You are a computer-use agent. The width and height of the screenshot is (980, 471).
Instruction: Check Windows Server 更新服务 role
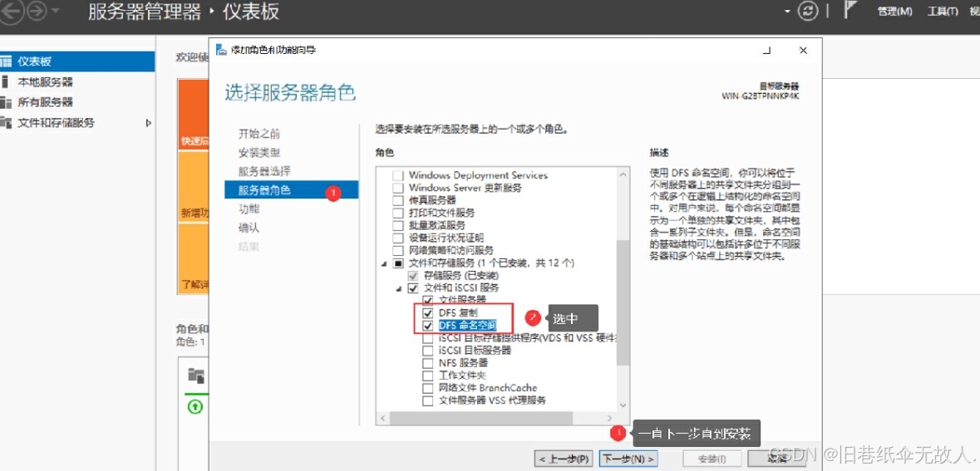coord(397,188)
